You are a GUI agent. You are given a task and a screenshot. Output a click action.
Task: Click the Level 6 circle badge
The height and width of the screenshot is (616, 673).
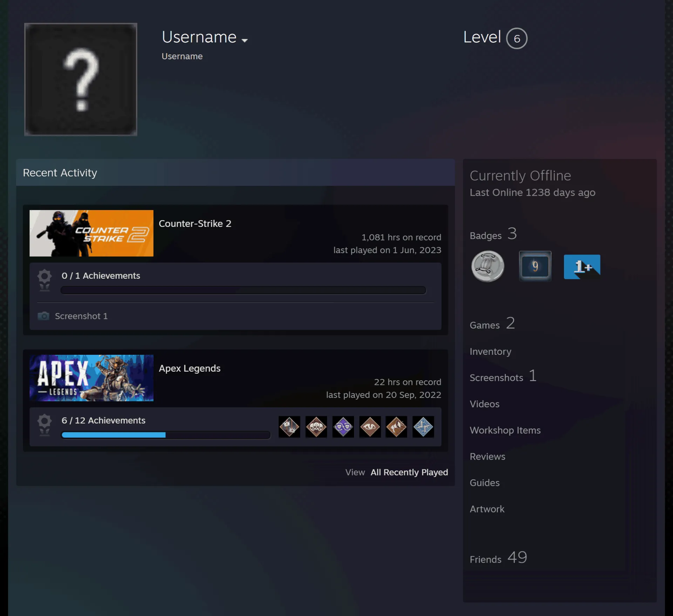pos(517,38)
